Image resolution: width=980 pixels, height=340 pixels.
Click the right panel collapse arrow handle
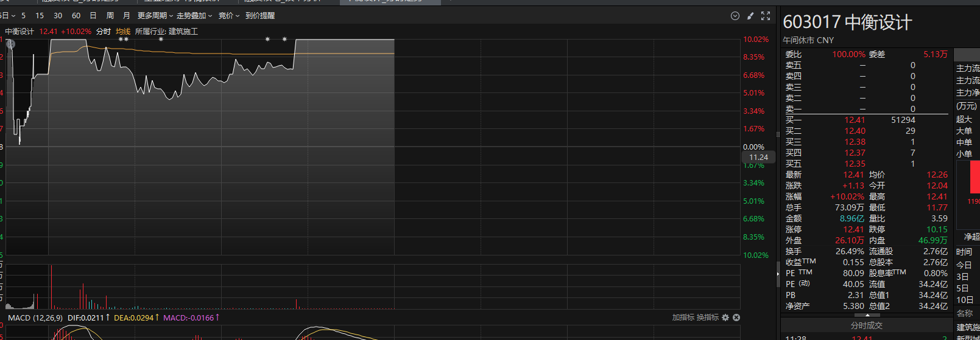(778, 274)
